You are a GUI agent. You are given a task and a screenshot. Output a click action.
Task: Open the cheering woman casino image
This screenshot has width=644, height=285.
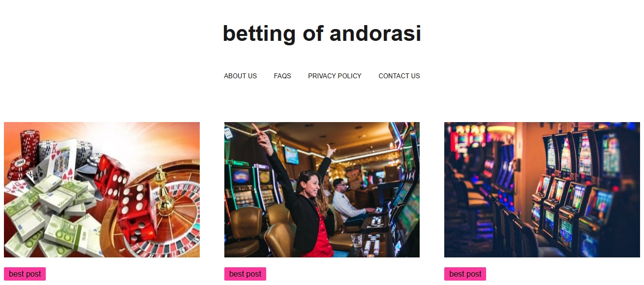(322, 190)
